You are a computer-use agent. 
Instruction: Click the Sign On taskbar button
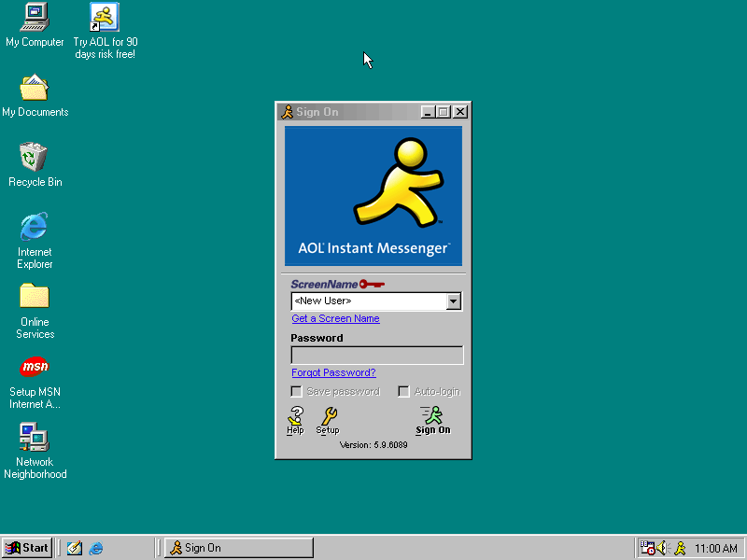point(239,548)
